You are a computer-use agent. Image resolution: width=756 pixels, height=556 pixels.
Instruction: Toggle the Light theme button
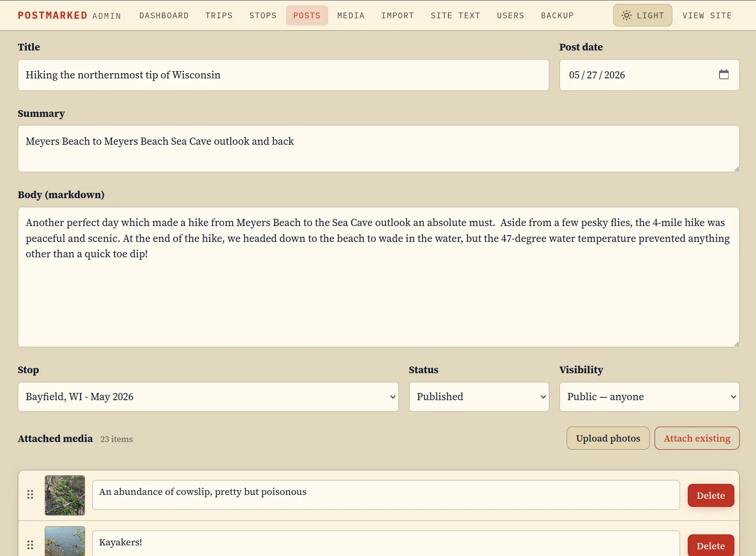643,15
